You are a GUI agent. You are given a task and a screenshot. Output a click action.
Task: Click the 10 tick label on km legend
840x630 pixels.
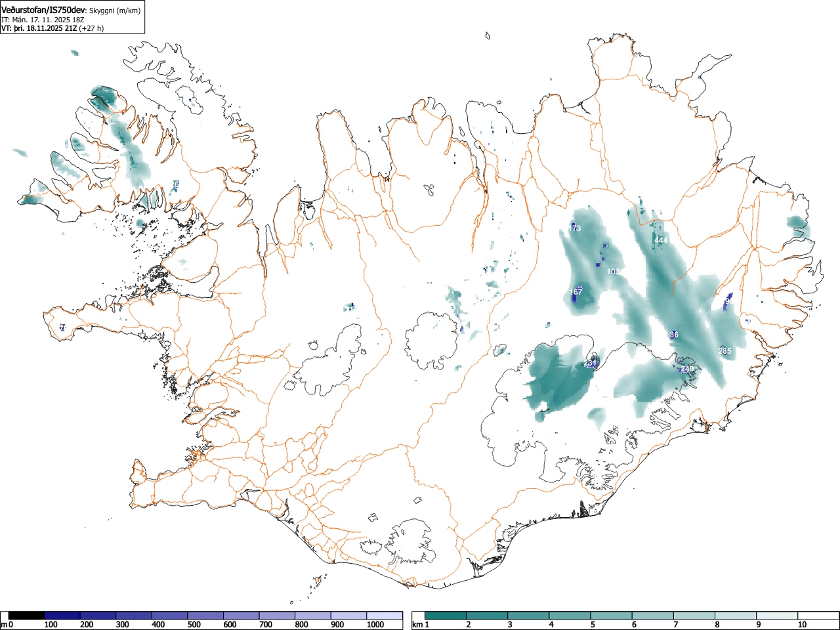click(x=803, y=625)
